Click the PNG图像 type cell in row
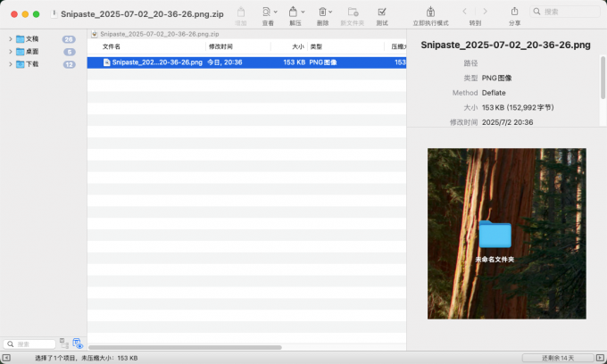The image size is (607, 364). coord(323,62)
